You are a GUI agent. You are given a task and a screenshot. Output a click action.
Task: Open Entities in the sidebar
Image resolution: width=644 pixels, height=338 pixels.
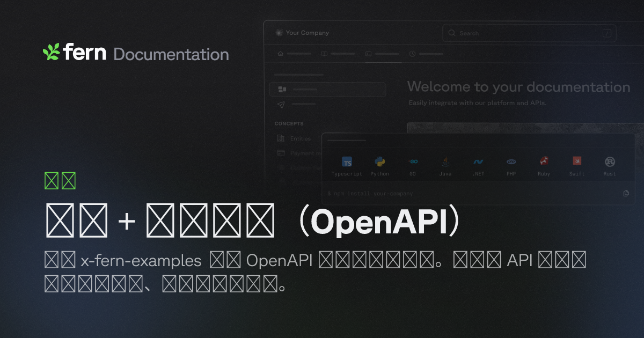pos(301,138)
